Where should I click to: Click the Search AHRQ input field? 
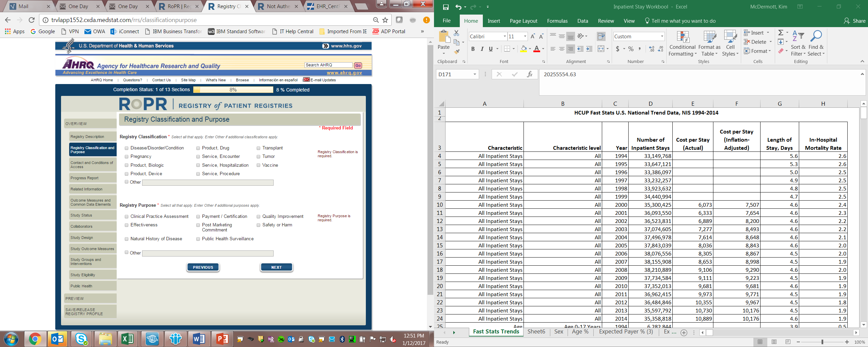pyautogui.click(x=329, y=65)
